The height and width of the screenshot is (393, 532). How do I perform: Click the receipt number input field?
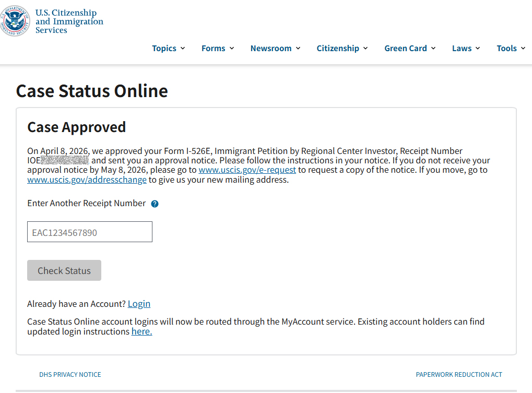(x=90, y=232)
